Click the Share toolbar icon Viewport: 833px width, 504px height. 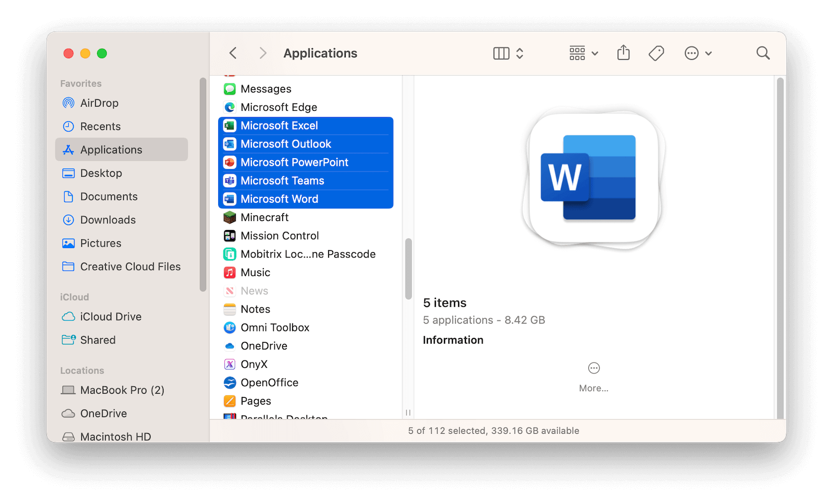(623, 53)
